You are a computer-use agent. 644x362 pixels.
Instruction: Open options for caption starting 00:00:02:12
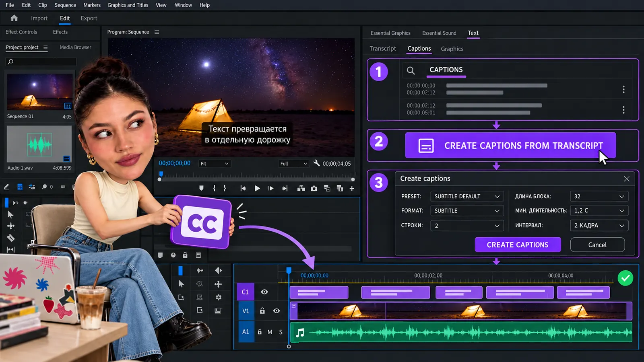[623, 109]
